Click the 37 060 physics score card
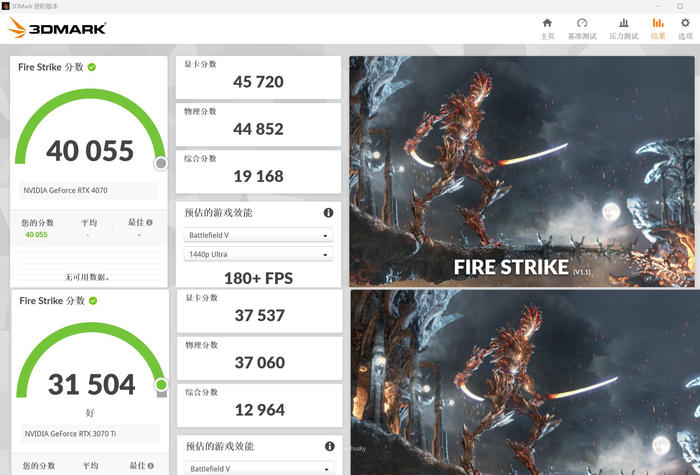Image resolution: width=700 pixels, height=475 pixels. click(260, 358)
